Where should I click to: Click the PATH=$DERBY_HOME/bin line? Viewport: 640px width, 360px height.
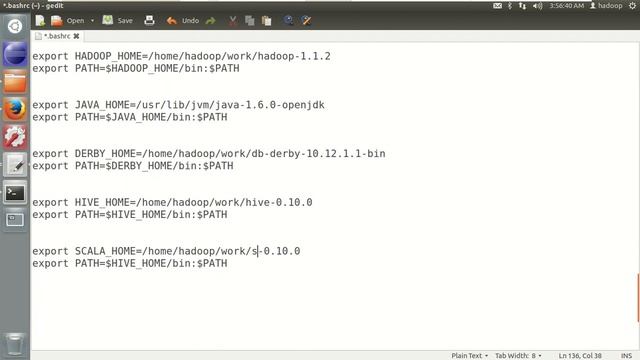coord(133,166)
